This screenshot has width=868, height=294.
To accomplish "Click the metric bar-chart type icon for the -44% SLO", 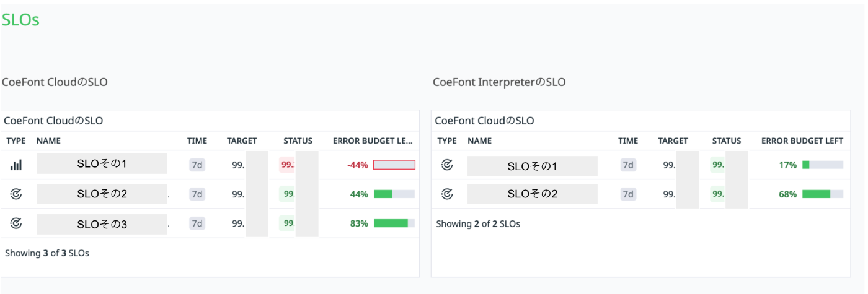I will coord(16,165).
